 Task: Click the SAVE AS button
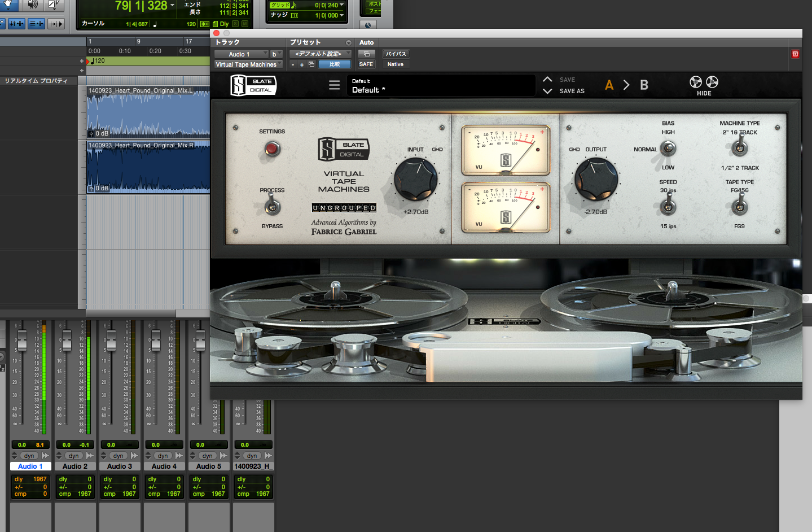point(572,91)
